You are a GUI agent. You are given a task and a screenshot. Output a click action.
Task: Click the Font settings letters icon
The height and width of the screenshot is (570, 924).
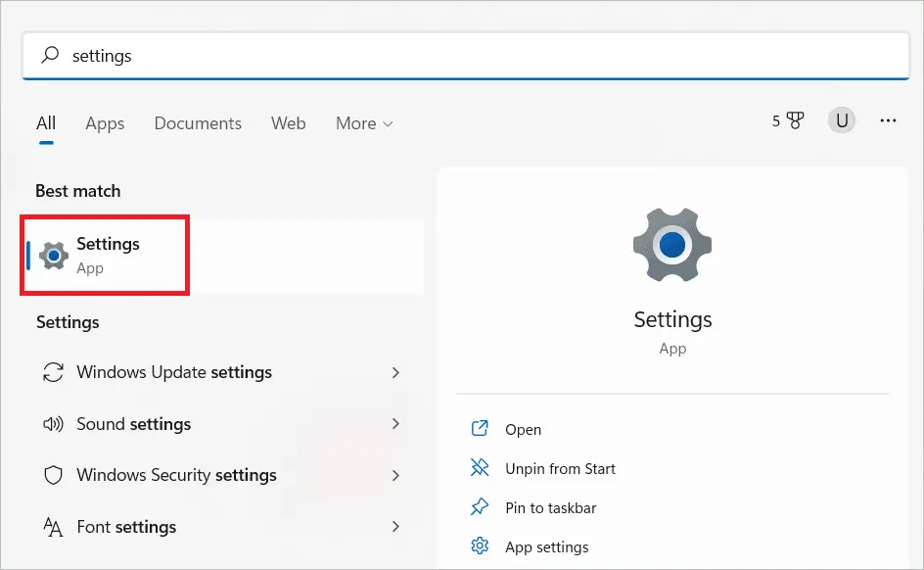click(53, 527)
